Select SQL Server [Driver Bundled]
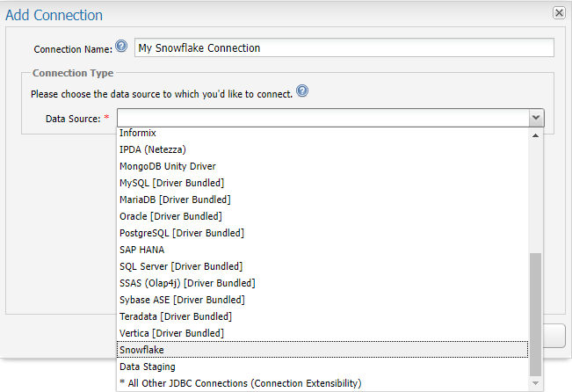572x392 pixels. [322, 266]
